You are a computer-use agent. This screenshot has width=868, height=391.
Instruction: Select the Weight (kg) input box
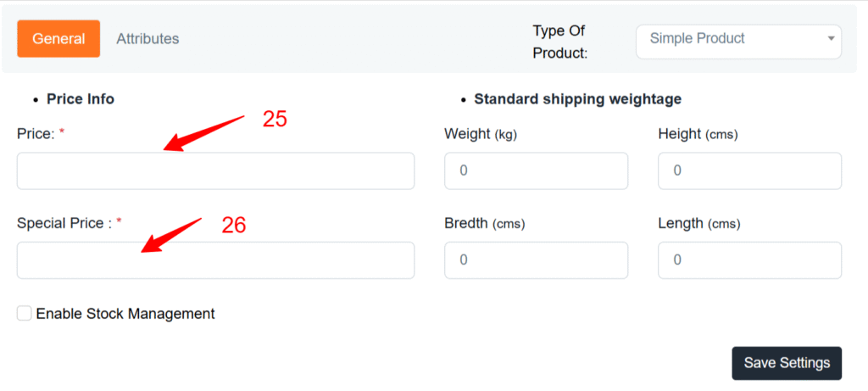click(536, 171)
